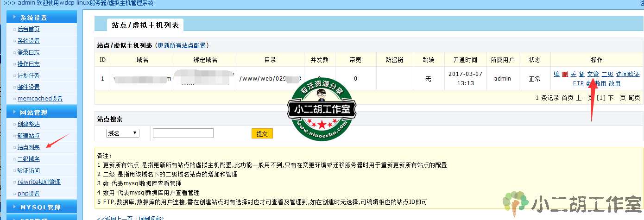Click the 编 edit link for site 1
644x220 pixels.
(557, 74)
